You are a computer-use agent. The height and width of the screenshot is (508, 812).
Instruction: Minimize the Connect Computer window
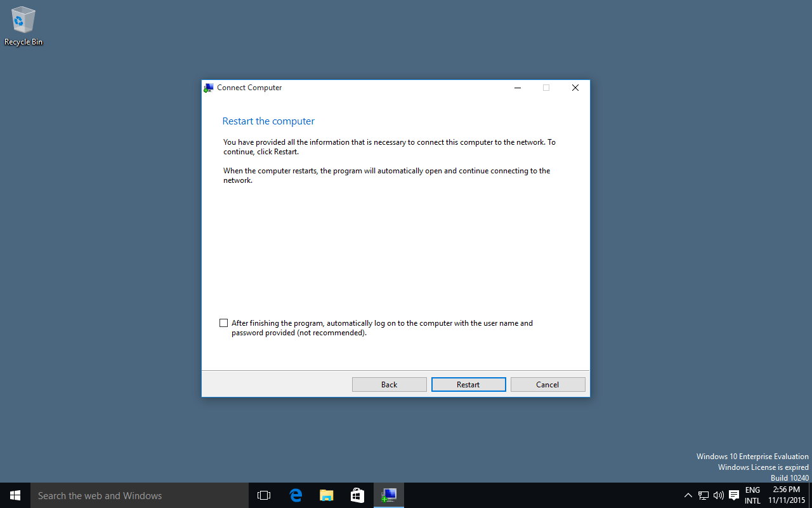518,88
